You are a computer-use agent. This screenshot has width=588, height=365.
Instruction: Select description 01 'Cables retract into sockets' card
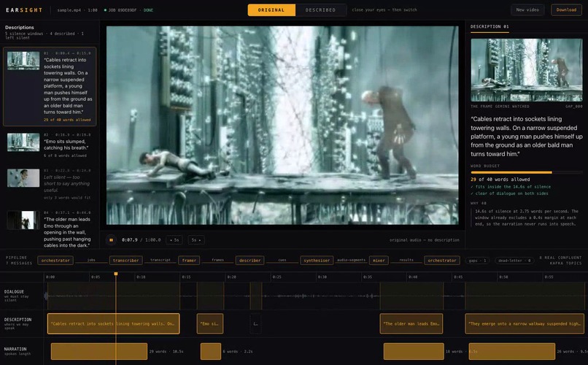(50, 86)
